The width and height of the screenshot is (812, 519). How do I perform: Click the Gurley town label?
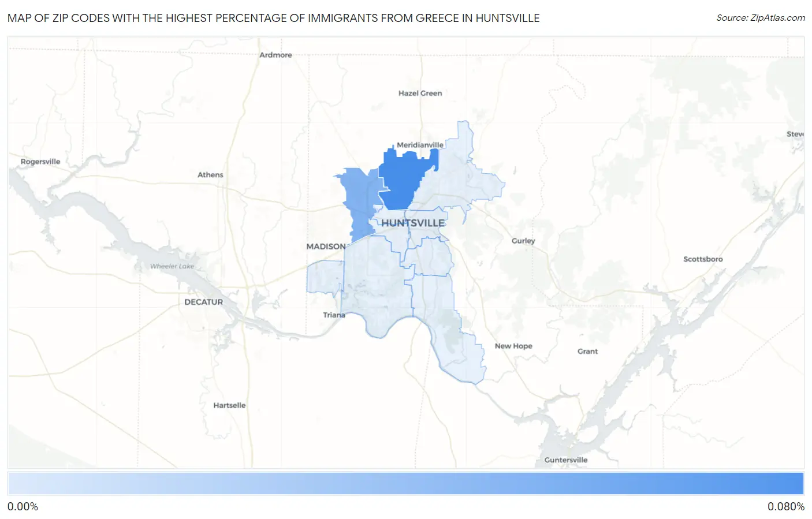(523, 241)
